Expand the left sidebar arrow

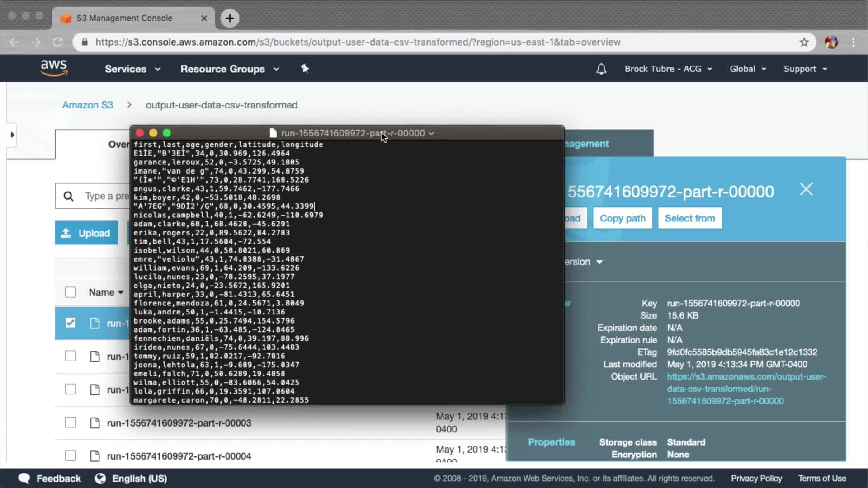(12, 135)
